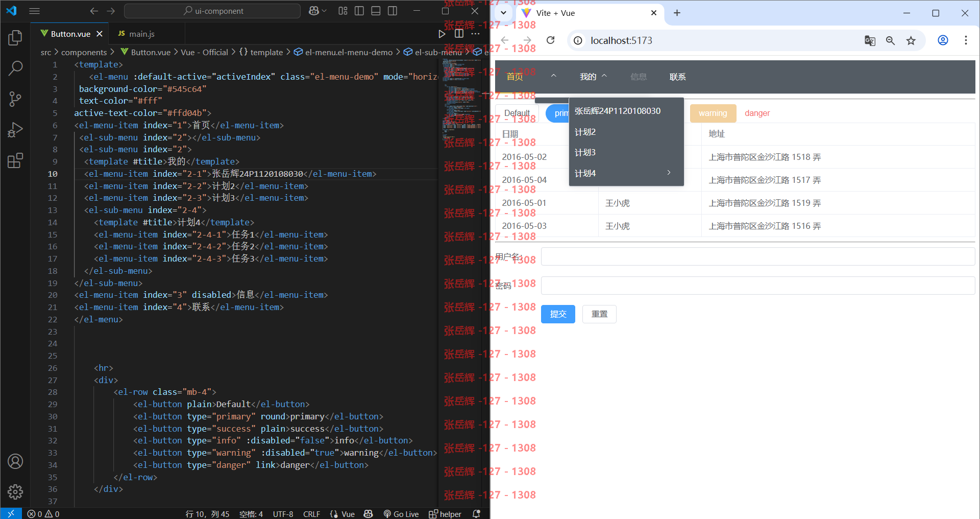Image resolution: width=980 pixels, height=519 pixels.
Task: Reload the localhost page
Action: (x=550, y=40)
